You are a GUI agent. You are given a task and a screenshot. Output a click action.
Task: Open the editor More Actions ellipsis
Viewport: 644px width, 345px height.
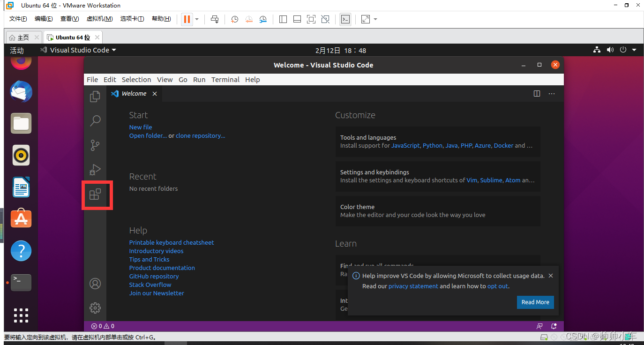(552, 94)
